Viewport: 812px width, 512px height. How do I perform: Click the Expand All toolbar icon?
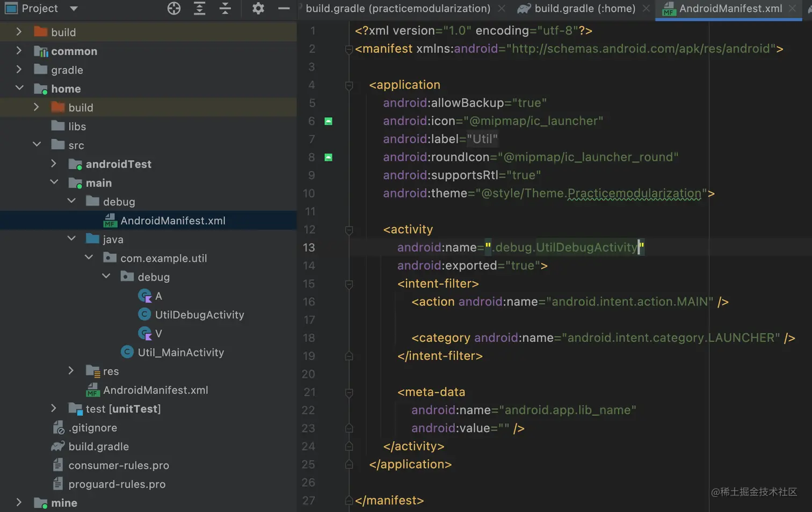click(x=199, y=9)
